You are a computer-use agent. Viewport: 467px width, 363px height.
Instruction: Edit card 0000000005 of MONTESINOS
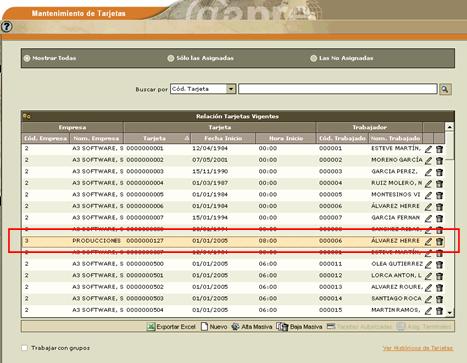point(428,195)
